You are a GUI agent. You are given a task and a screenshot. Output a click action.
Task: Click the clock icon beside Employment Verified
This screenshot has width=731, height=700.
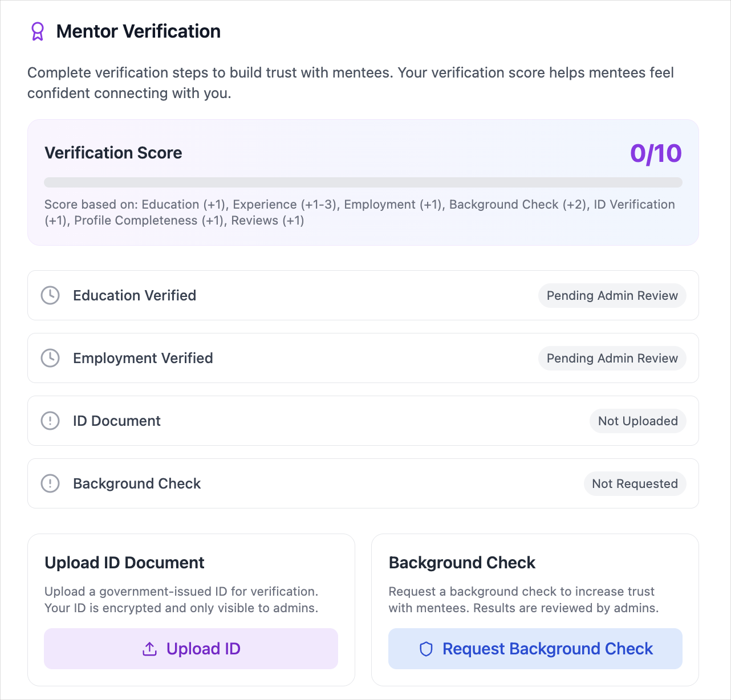pos(50,358)
